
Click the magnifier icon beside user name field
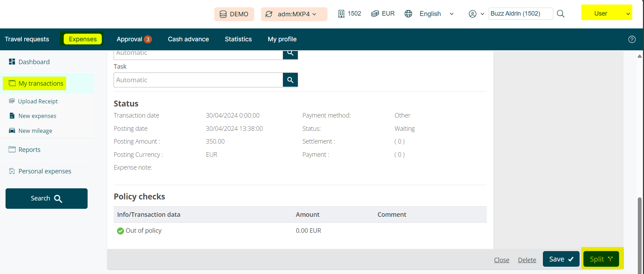561,14
